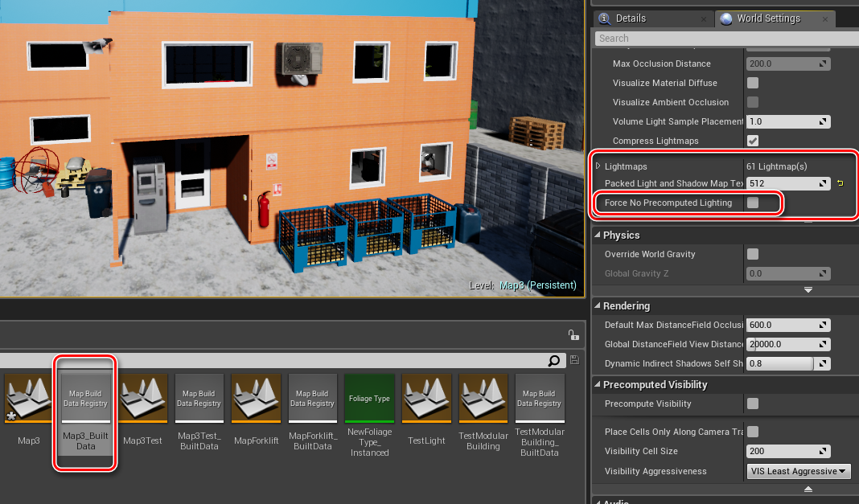The height and width of the screenshot is (504, 859).
Task: Click the content browser search magnifier icon
Action: pos(554,361)
